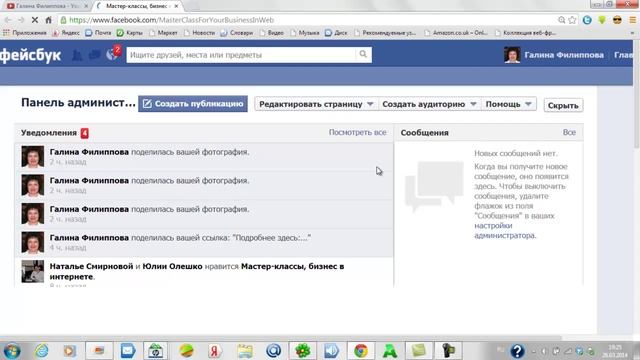Click the blue circular extension icon
The width and height of the screenshot is (640, 360).
point(587,20)
